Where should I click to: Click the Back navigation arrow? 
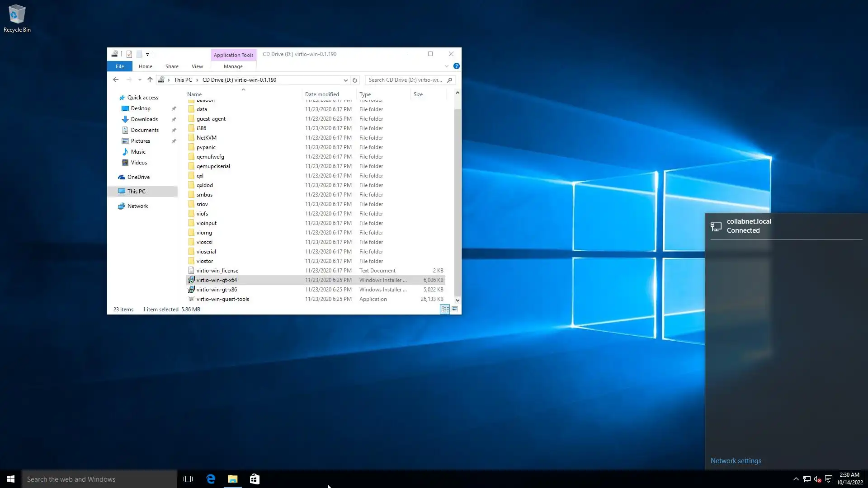coord(116,80)
